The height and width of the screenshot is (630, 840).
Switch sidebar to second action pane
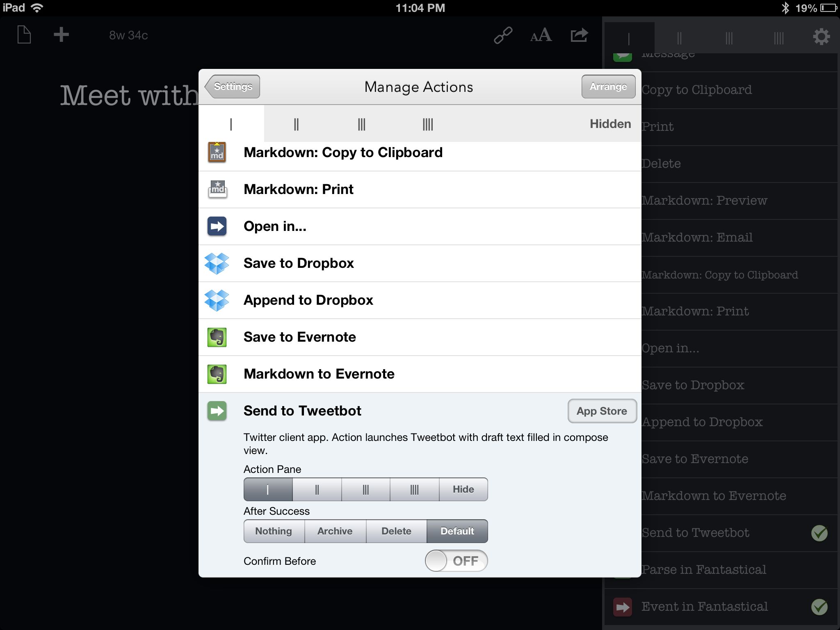point(679,38)
